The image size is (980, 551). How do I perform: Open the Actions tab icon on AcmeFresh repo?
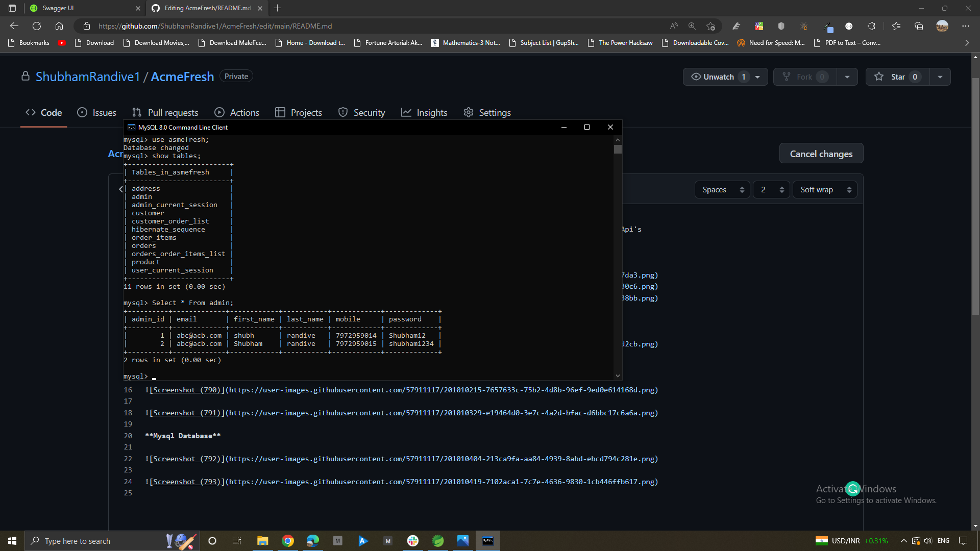click(x=219, y=112)
